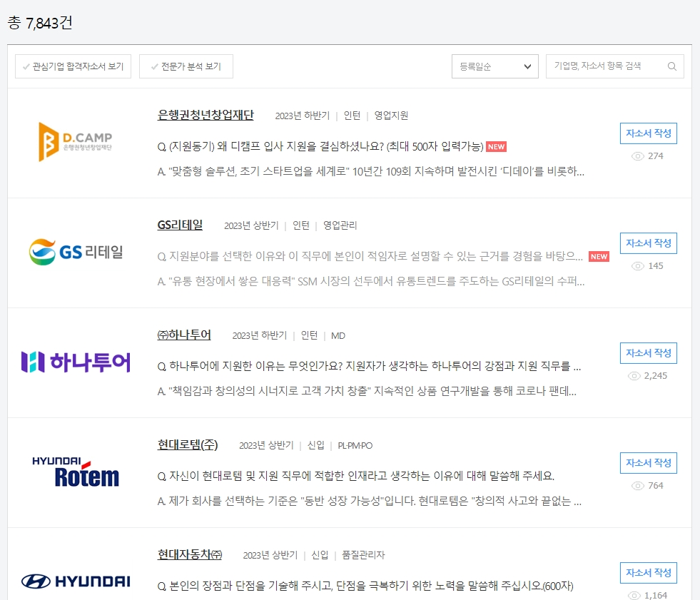This screenshot has height=600, width=700.
Task: Click 2023년 하반기 on 은행권청년창업재단 row
Action: (x=303, y=116)
